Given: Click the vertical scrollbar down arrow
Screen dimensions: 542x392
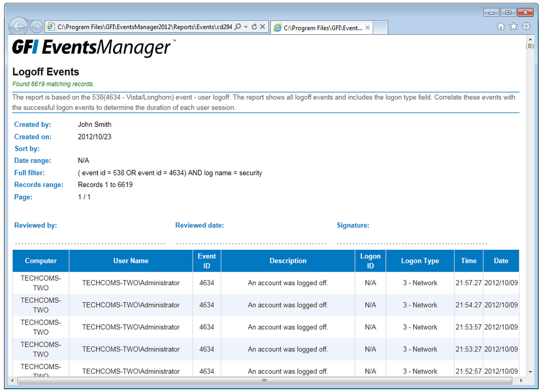Looking at the screenshot, I should tap(530, 372).
